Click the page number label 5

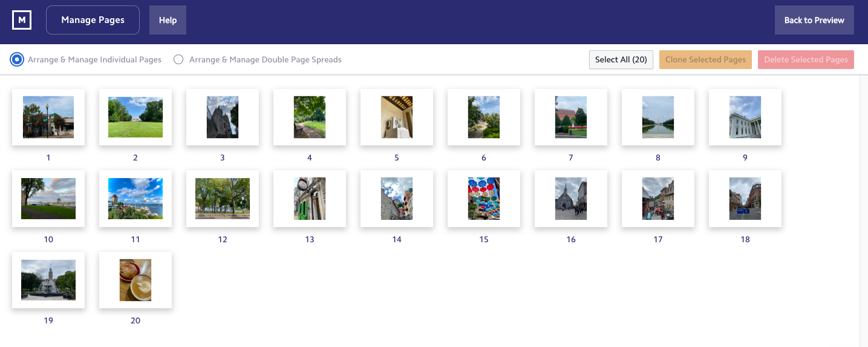pyautogui.click(x=397, y=157)
